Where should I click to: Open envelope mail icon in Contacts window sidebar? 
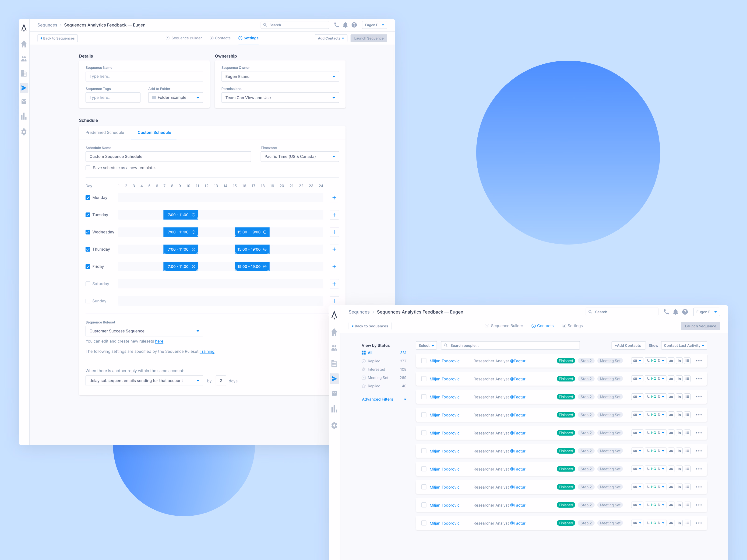[334, 393]
